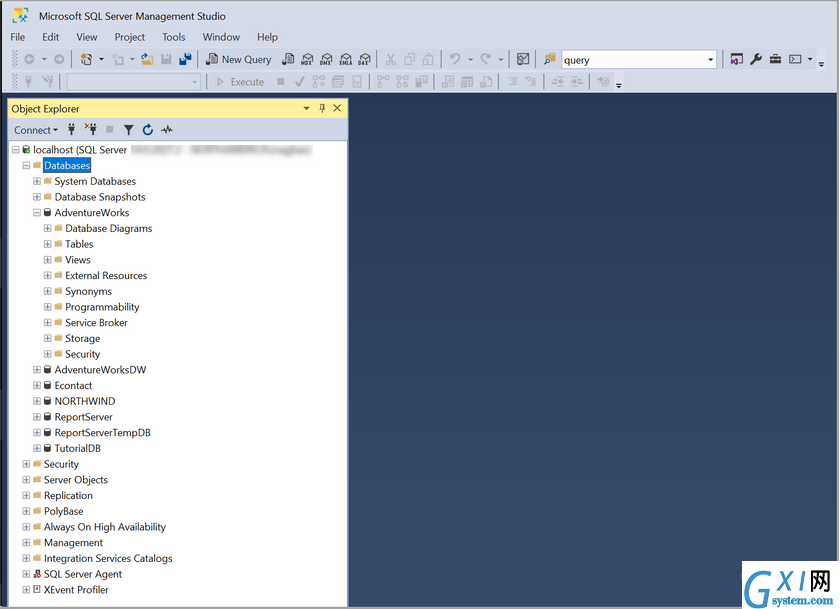Click the Navigate Forward arrow icon
Viewport: 840px width, 609px height.
[59, 59]
